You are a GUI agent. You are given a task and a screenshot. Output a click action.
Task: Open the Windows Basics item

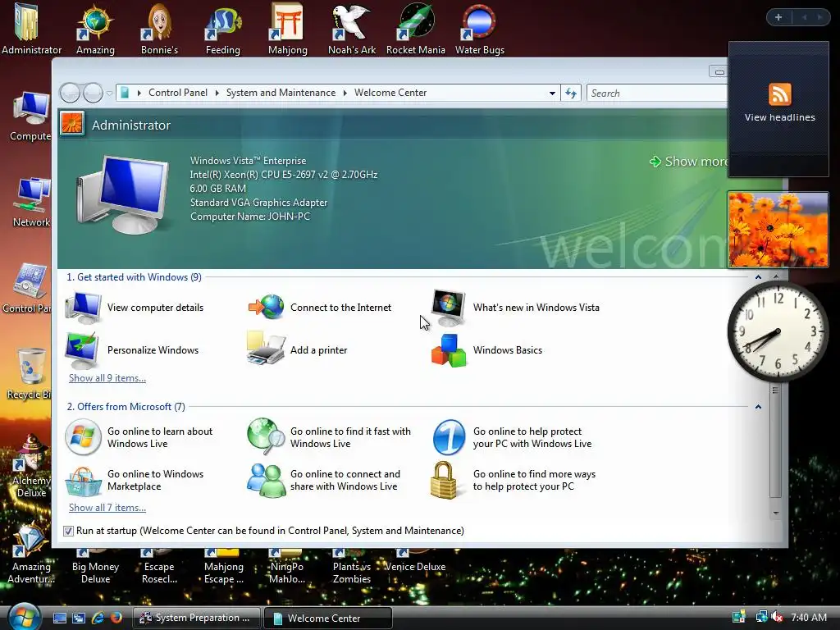click(487, 349)
